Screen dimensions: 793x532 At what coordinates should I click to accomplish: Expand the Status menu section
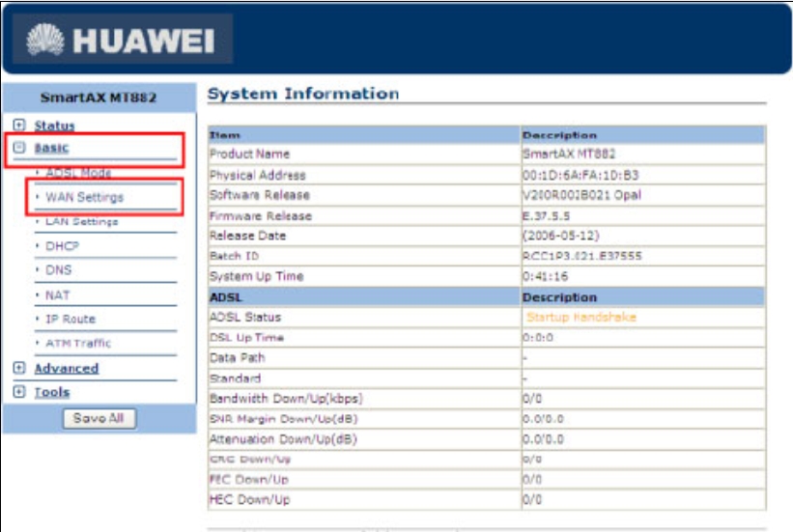pyautogui.click(x=19, y=125)
